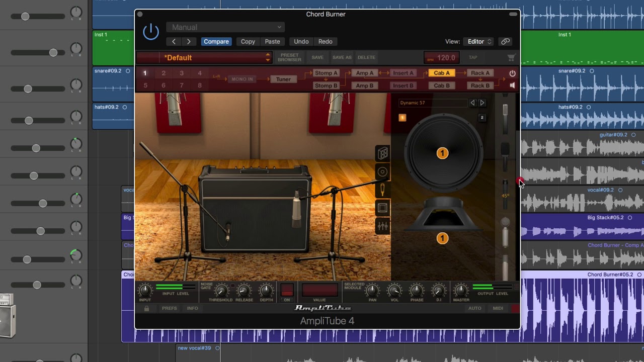Open the speaker selection view icon

(382, 172)
